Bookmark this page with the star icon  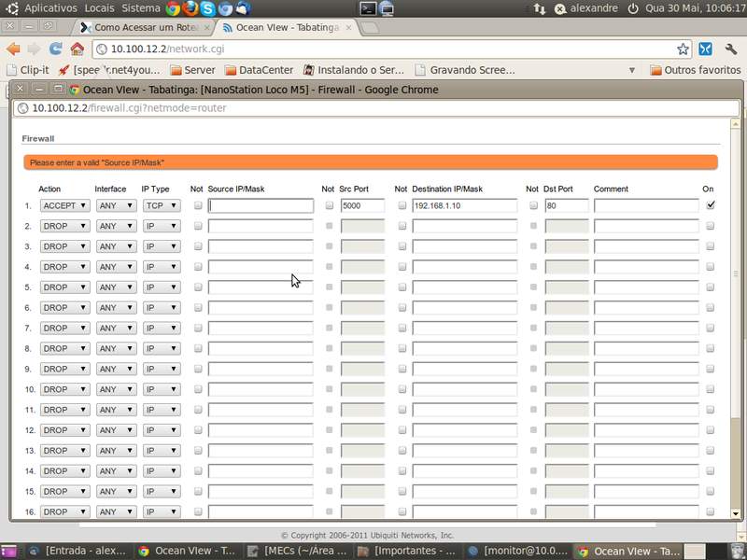pyautogui.click(x=683, y=49)
